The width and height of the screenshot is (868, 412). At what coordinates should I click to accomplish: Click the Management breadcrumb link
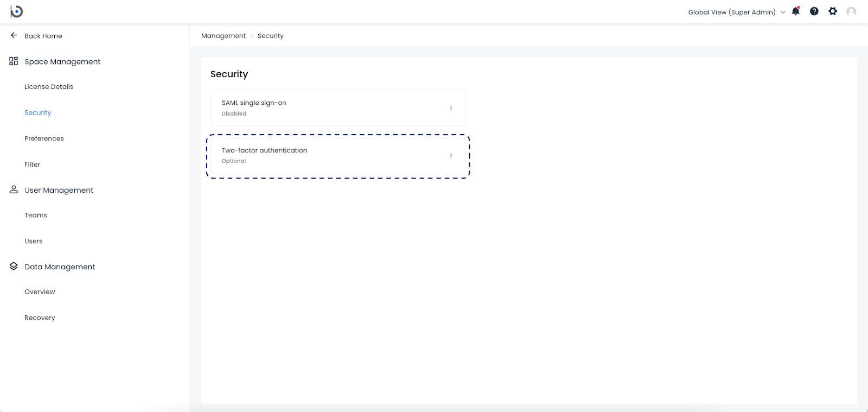[x=224, y=36]
